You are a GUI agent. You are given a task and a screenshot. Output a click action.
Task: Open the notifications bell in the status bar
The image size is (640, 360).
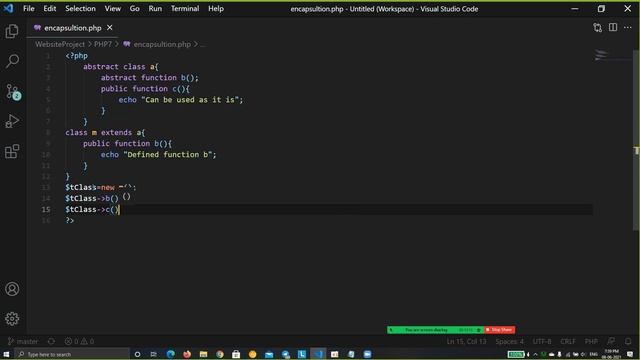(x=628, y=341)
